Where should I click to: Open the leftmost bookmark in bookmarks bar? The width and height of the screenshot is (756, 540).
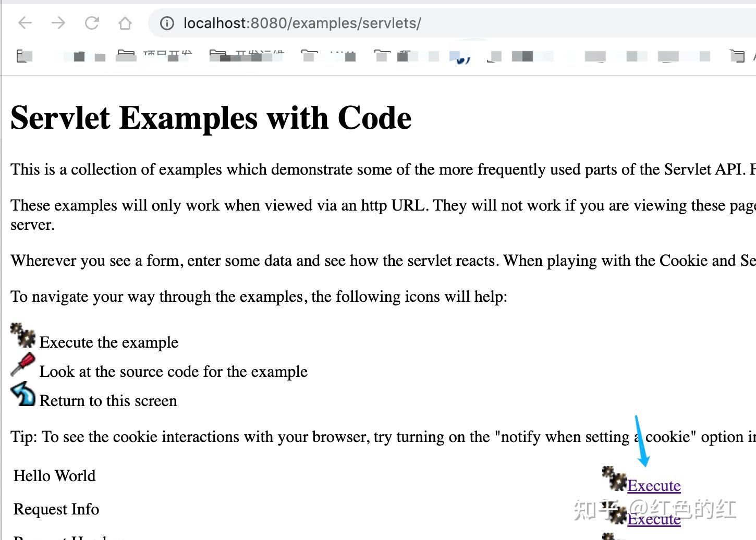point(24,55)
